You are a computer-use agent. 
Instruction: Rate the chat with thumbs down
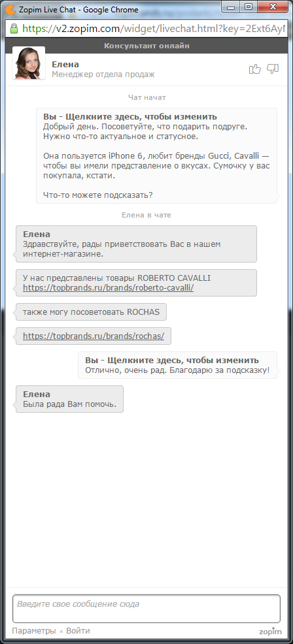point(273,69)
